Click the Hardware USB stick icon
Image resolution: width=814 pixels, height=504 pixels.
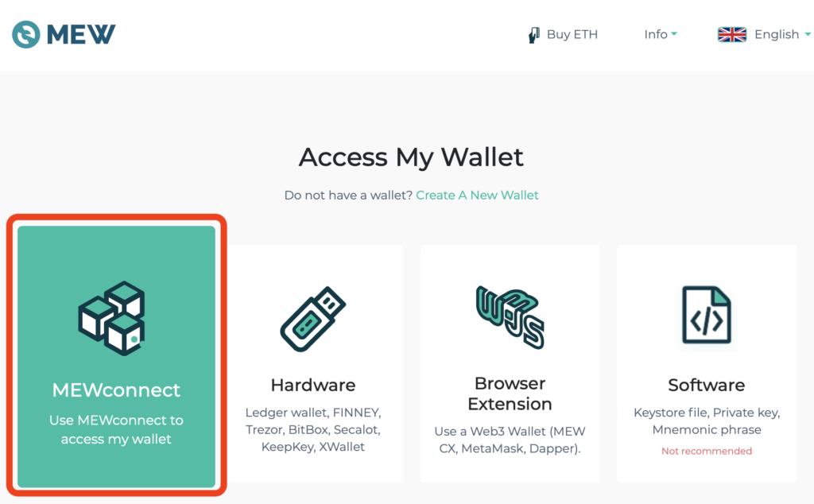click(313, 319)
